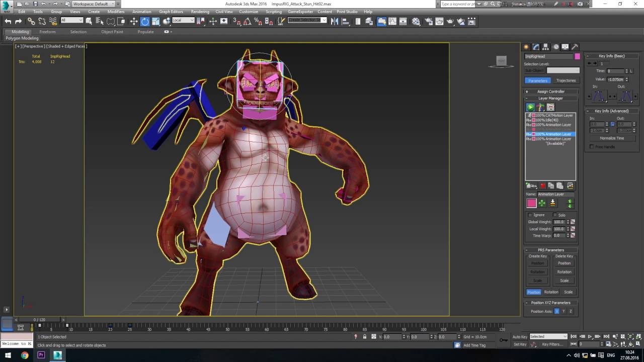Image resolution: width=644 pixels, height=362 pixels.
Task: Click the Redo arrow in main toolbar
Action: (x=19, y=21)
